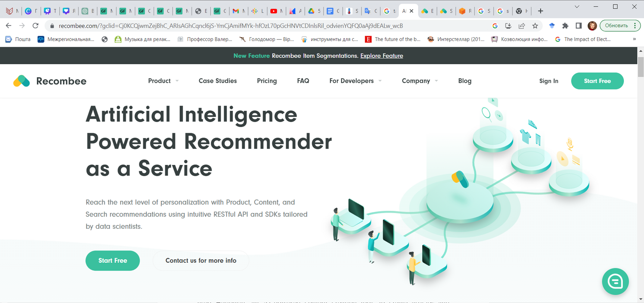Click the scrollbar down arrow
The width and height of the screenshot is (644, 303).
coord(641,300)
